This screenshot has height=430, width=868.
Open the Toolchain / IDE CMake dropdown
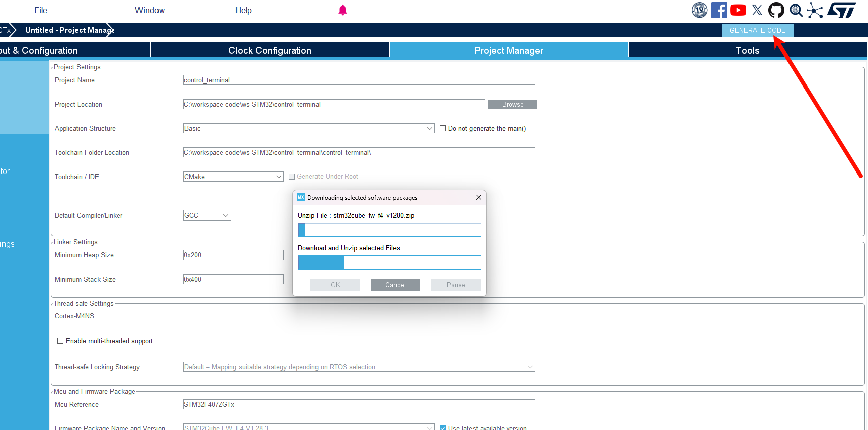click(233, 177)
